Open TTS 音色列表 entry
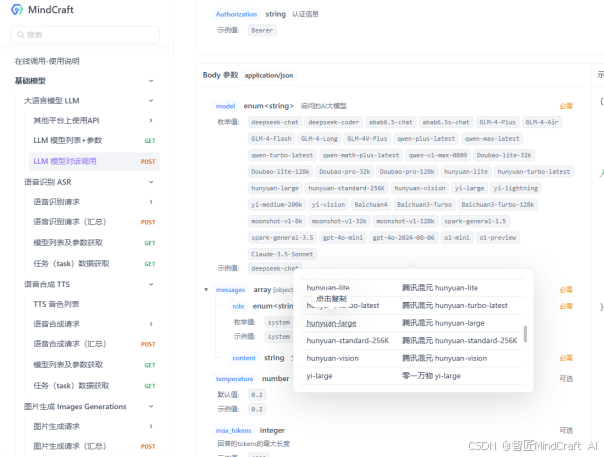Image resolution: width=604 pixels, height=457 pixels. (56, 304)
